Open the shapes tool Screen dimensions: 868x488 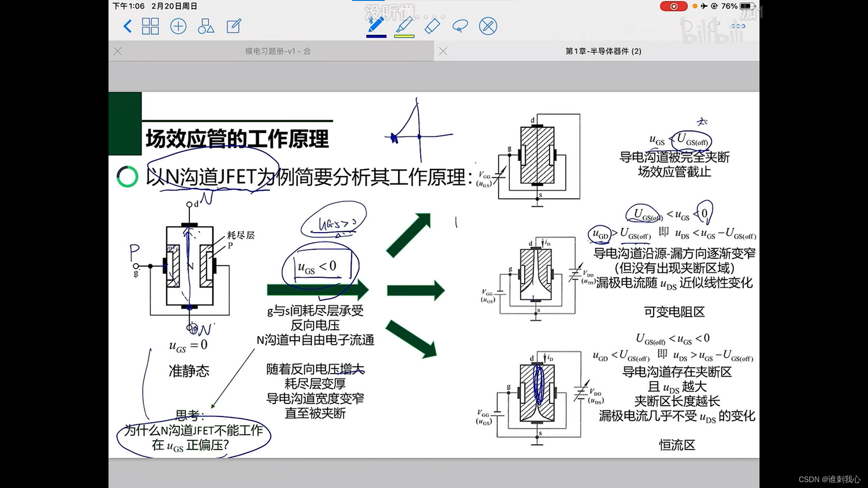tap(206, 26)
